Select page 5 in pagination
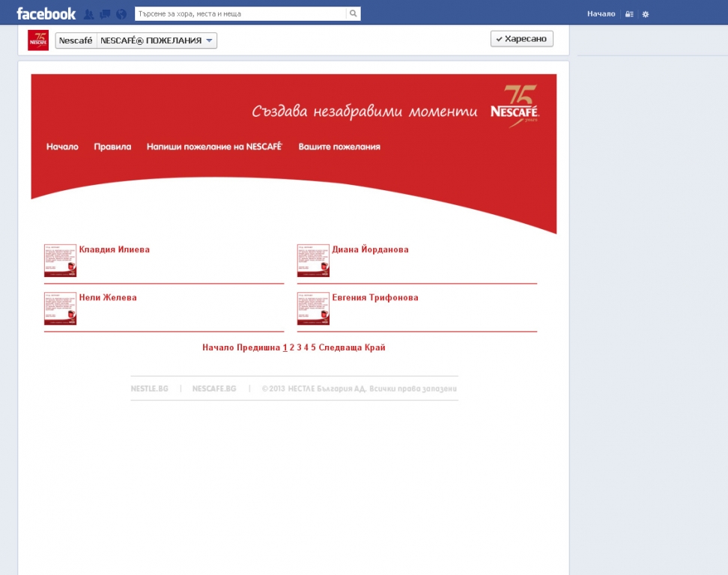 pos(313,347)
